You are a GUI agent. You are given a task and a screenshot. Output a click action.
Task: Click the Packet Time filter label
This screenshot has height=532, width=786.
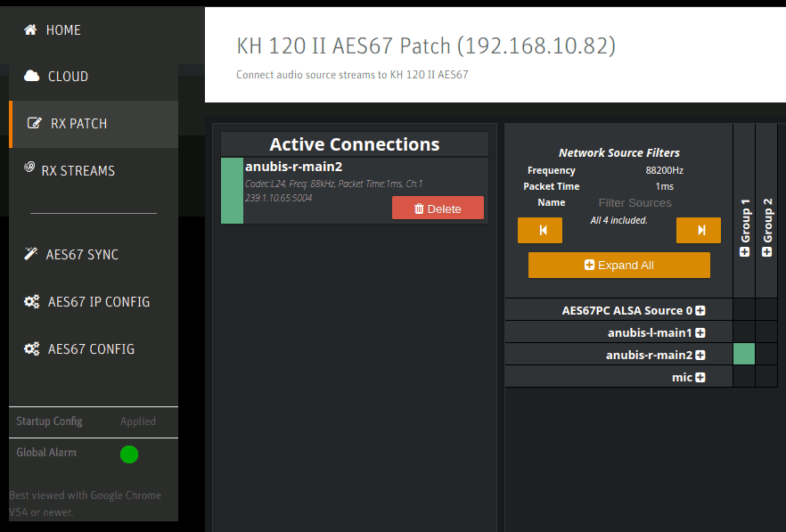[x=552, y=186]
